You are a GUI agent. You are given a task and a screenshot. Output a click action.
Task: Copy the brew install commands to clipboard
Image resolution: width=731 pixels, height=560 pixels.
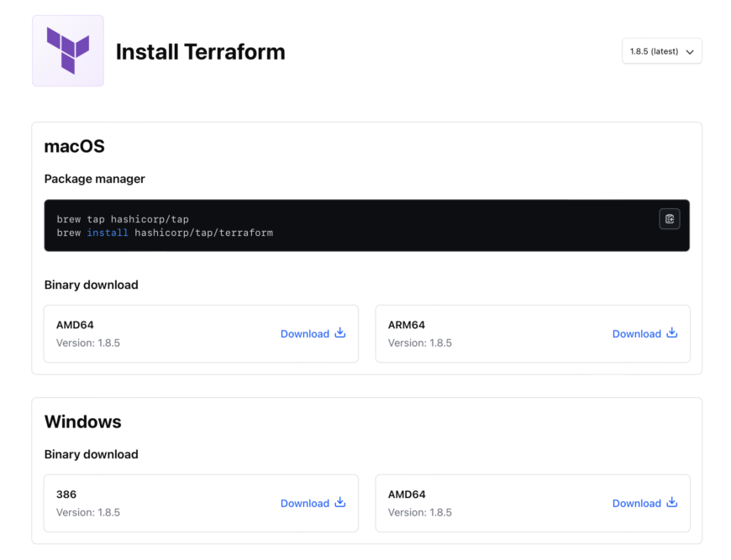click(669, 219)
